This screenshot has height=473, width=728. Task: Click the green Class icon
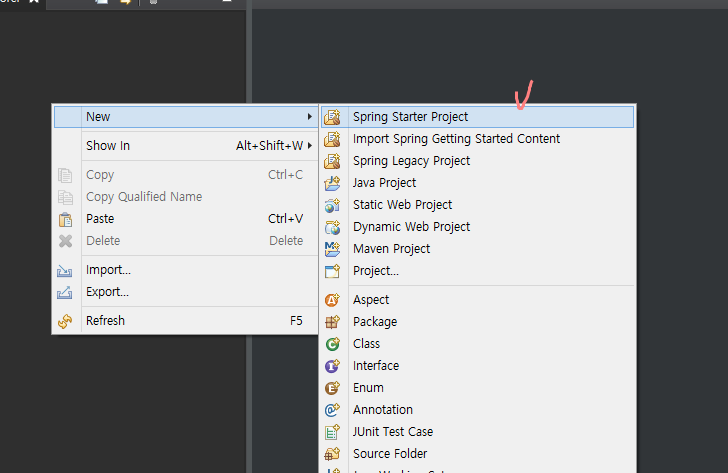332,344
